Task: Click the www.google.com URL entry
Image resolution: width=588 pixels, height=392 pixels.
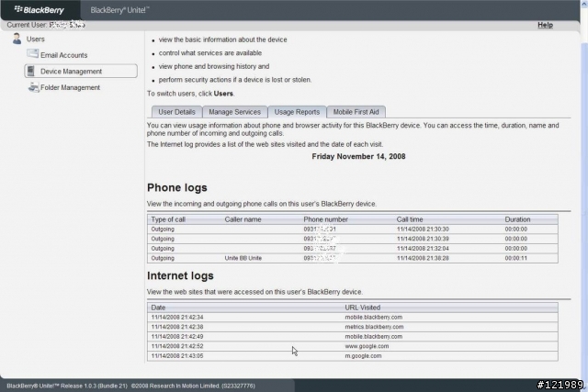Action: [367, 346]
